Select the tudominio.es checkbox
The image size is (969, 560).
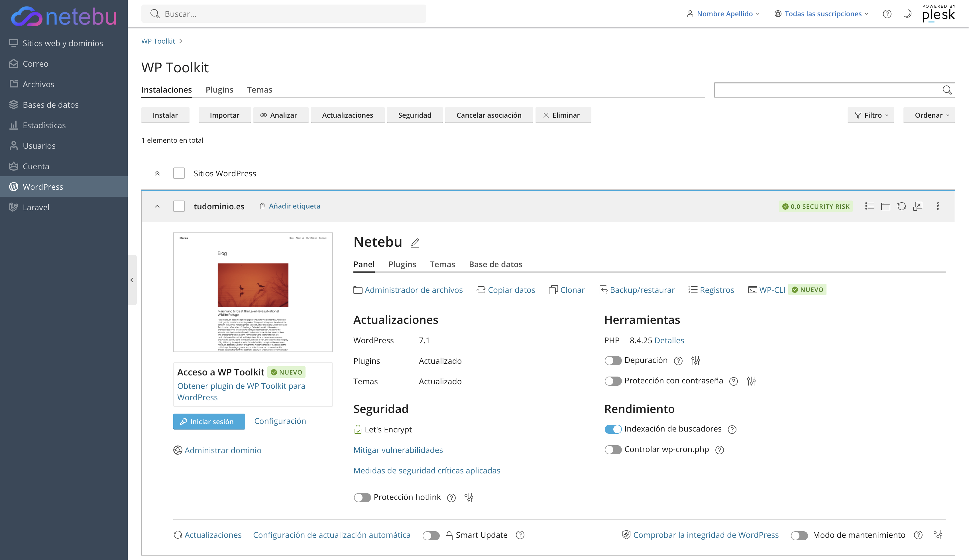point(179,207)
